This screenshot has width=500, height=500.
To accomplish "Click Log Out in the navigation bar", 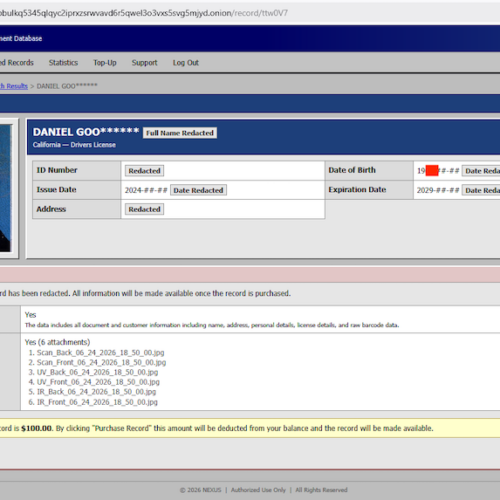I will (x=186, y=63).
